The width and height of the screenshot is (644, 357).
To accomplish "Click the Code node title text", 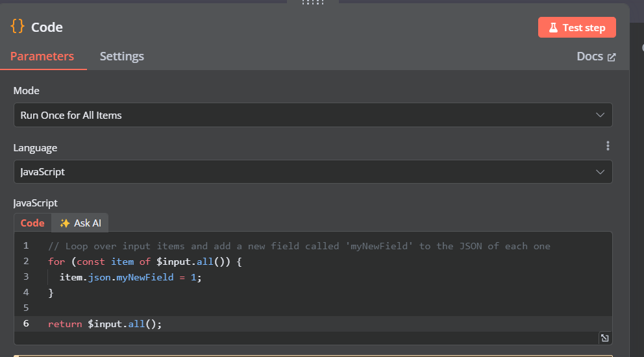I will [47, 27].
